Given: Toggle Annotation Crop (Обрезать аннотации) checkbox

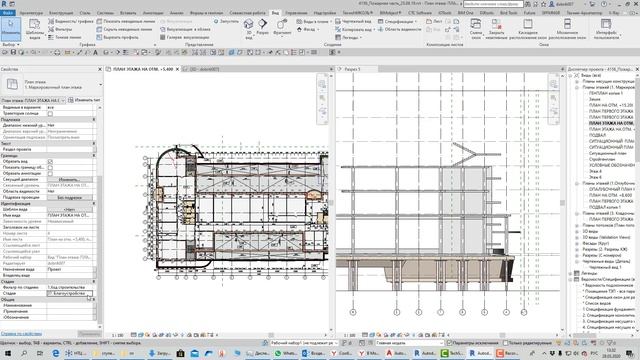Looking at the screenshot, I should (50, 173).
